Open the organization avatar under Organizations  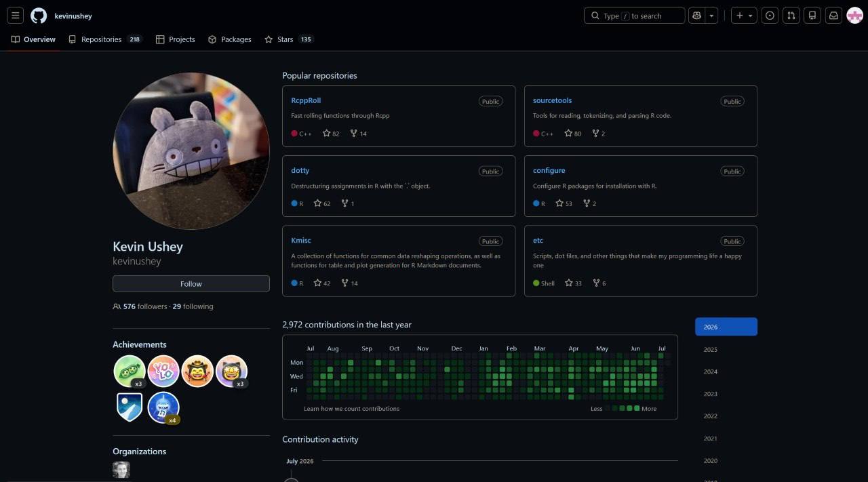[x=121, y=470]
